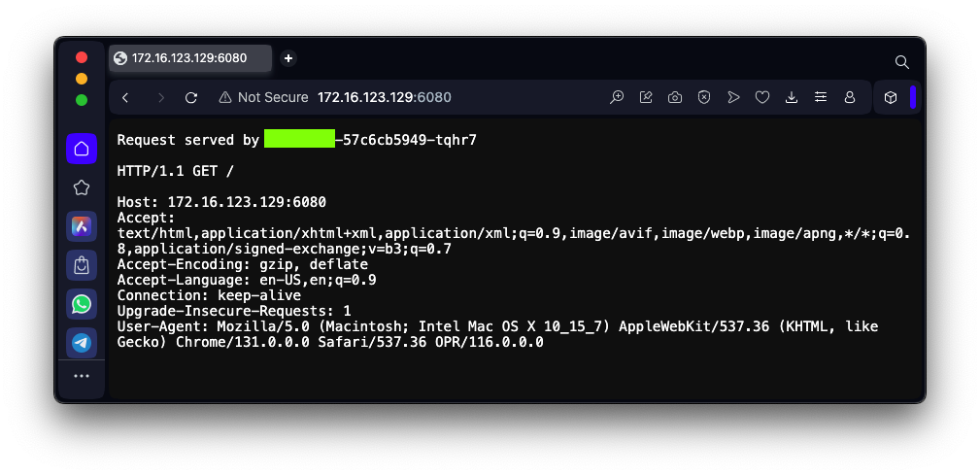980x475 pixels.
Task: Click the Not Secure warning badge
Action: tap(263, 97)
